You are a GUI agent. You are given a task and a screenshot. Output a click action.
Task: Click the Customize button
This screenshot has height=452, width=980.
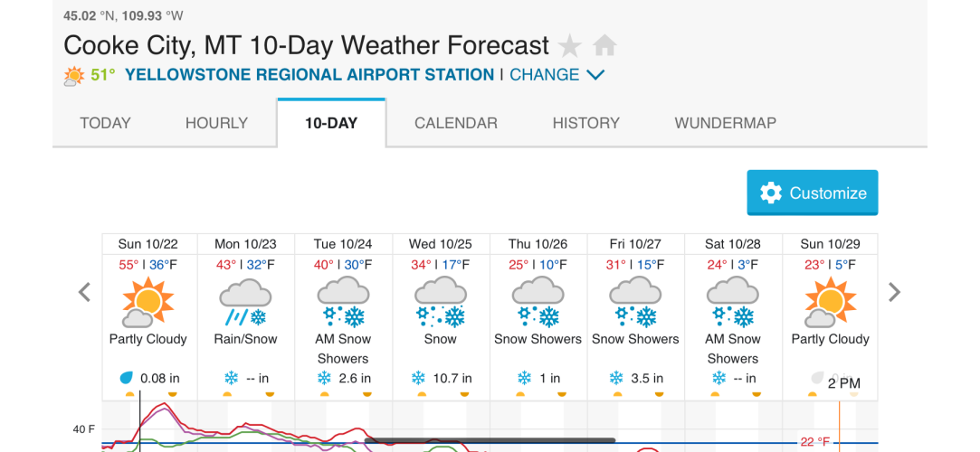[813, 193]
